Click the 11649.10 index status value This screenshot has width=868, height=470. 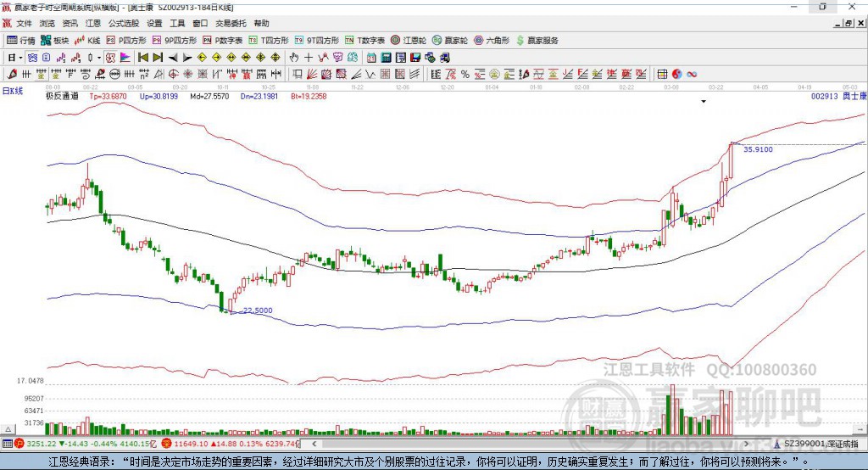191,444
